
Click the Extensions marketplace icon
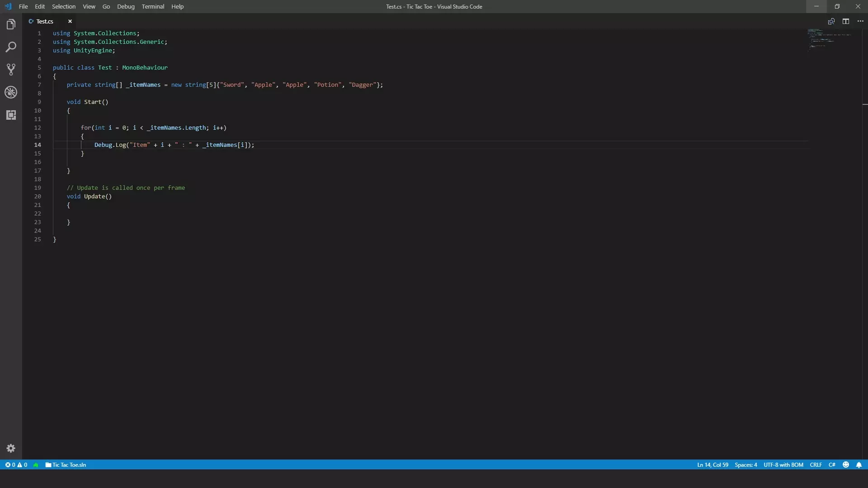(x=11, y=114)
